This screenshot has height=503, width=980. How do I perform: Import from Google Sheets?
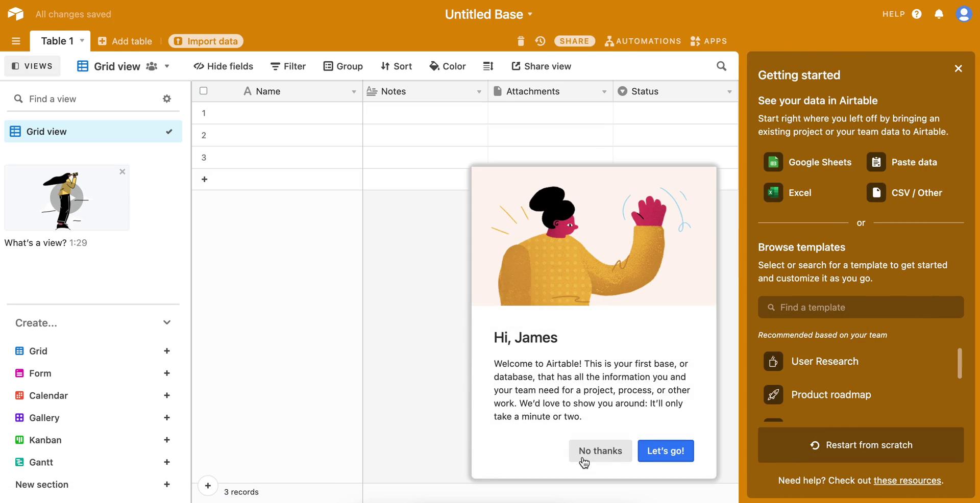(807, 162)
